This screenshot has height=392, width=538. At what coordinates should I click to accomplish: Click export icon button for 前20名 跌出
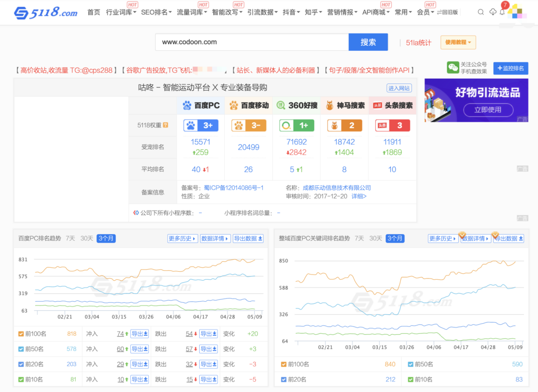tap(208, 364)
